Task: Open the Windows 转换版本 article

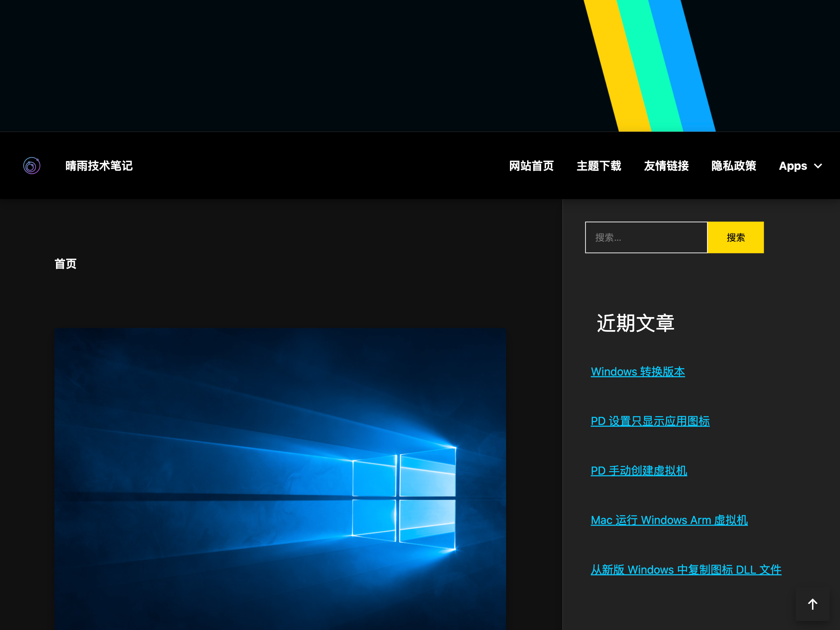Action: pyautogui.click(x=638, y=371)
